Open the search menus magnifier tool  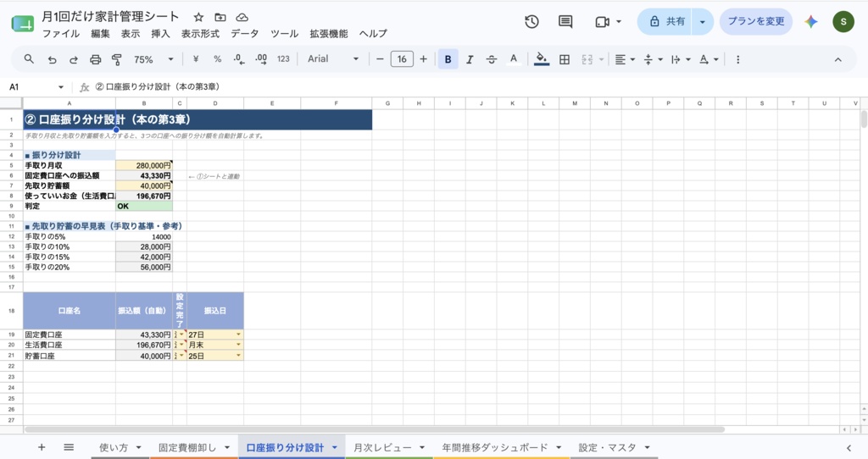(29, 59)
